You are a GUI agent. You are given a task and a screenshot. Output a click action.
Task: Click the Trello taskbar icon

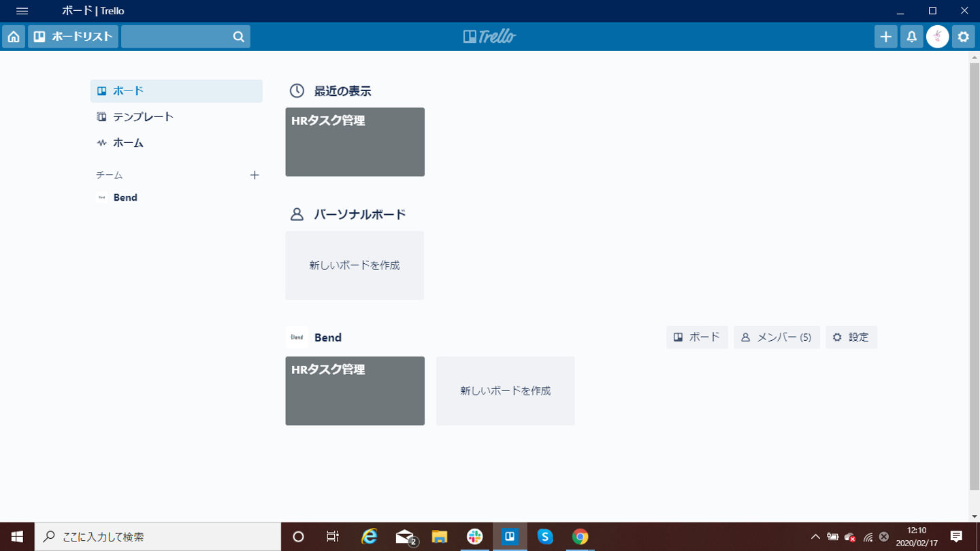point(510,537)
